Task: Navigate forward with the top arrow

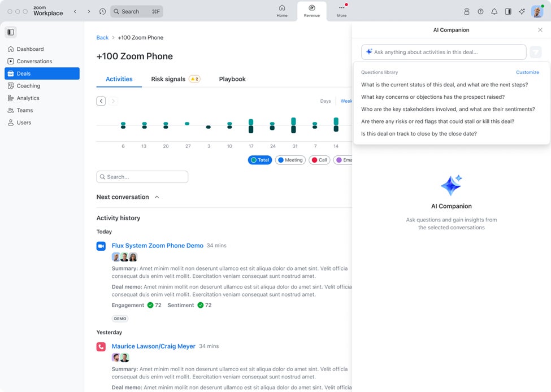Action: point(89,12)
